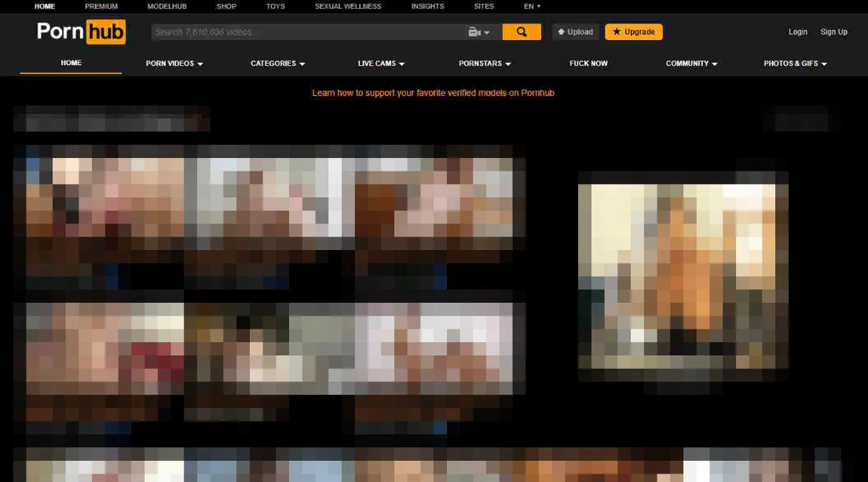Click the site logo in the header
Viewport: 868px width, 482px height.
click(81, 32)
